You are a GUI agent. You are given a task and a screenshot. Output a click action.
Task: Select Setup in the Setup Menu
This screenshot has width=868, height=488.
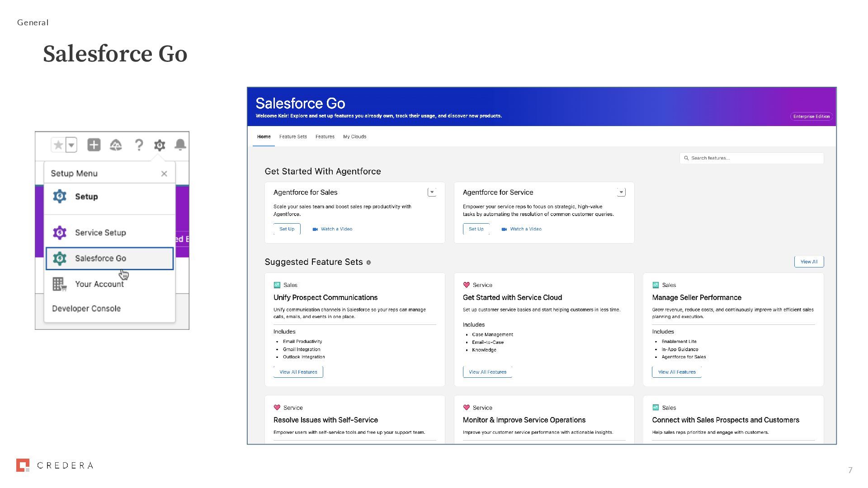pyautogui.click(x=86, y=197)
